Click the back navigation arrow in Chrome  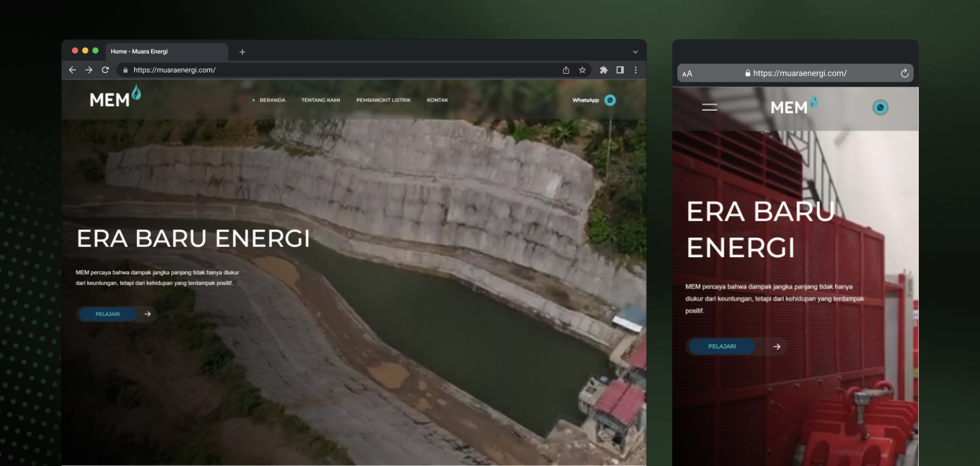(x=73, y=70)
